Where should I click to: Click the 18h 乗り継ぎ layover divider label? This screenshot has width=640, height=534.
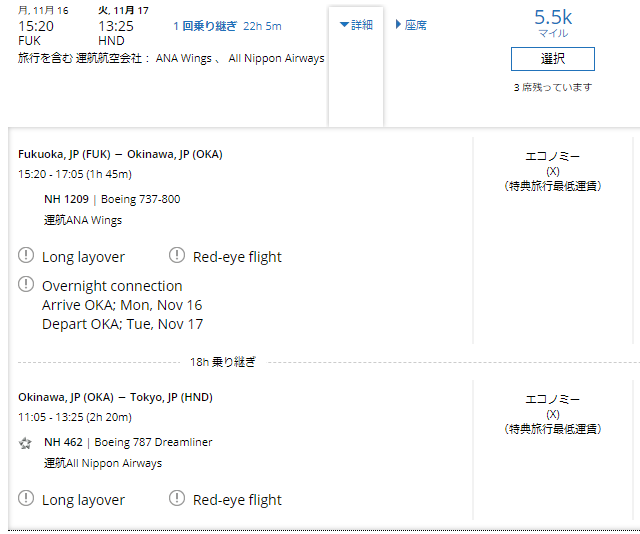click(x=223, y=362)
